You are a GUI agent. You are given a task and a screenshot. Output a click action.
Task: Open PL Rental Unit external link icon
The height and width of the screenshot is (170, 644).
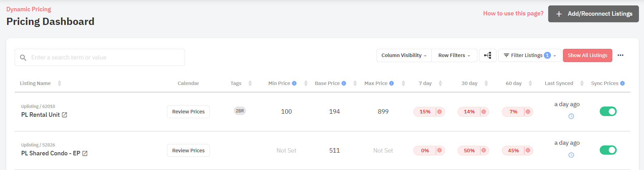64,115
